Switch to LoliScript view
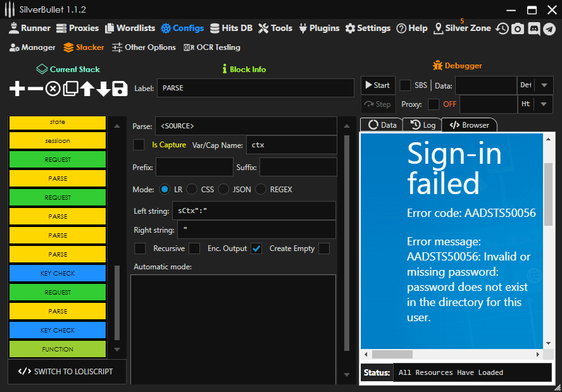 (67, 372)
